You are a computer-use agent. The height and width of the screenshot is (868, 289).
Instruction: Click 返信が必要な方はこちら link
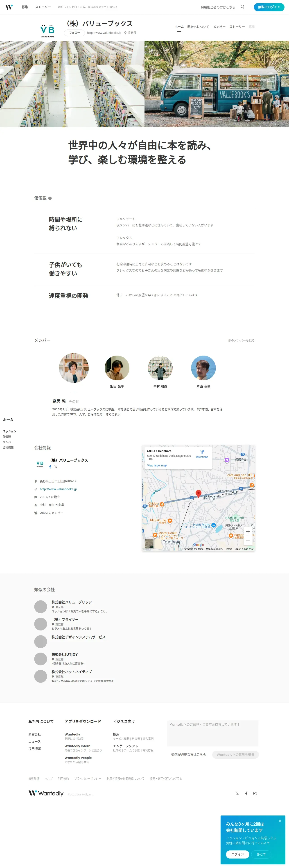point(188,754)
